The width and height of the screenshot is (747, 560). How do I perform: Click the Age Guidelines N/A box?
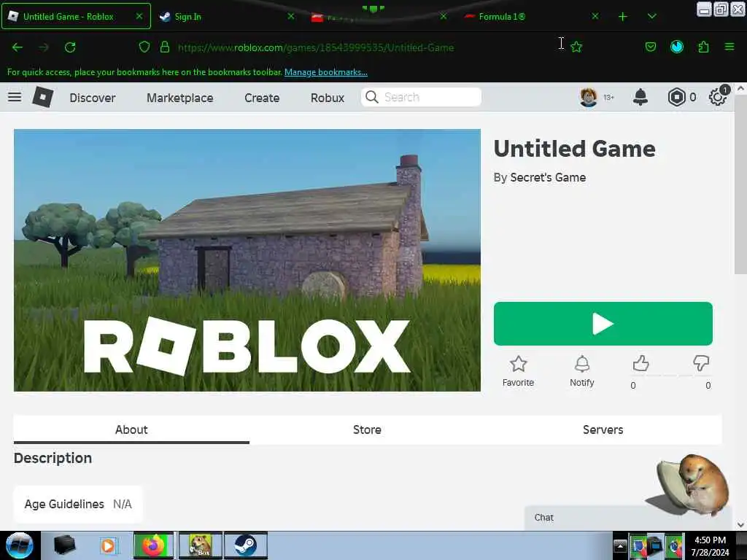(x=78, y=504)
